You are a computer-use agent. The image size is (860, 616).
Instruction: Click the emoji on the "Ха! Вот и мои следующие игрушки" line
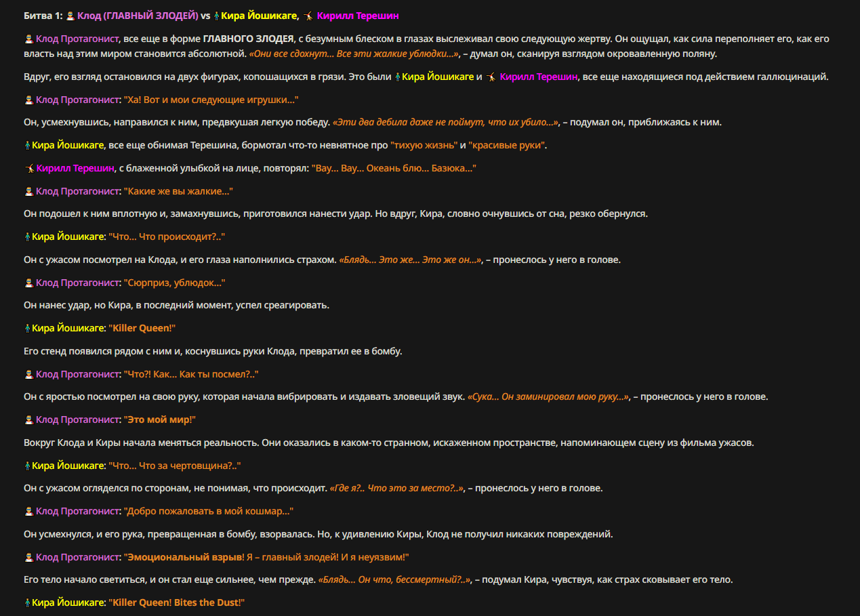(x=28, y=100)
